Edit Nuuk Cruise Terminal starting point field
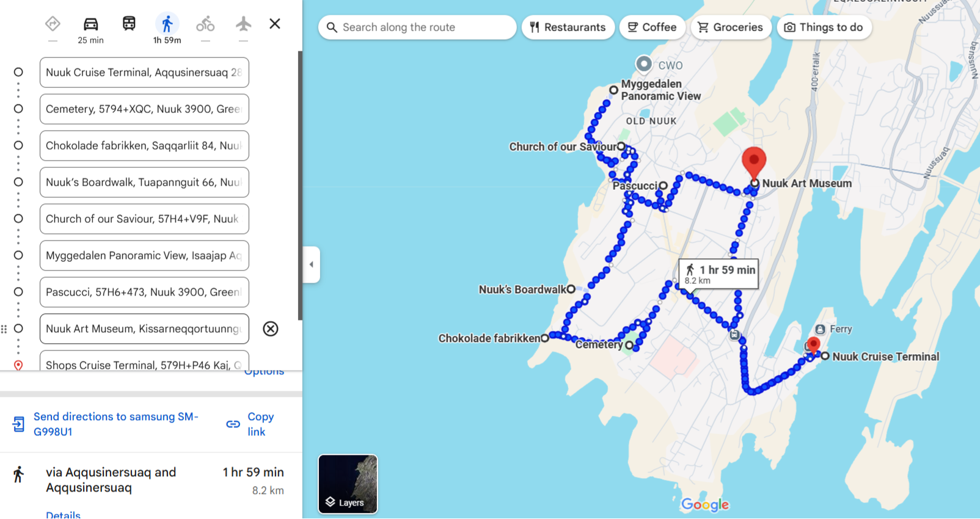The width and height of the screenshot is (980, 519). pos(144,73)
